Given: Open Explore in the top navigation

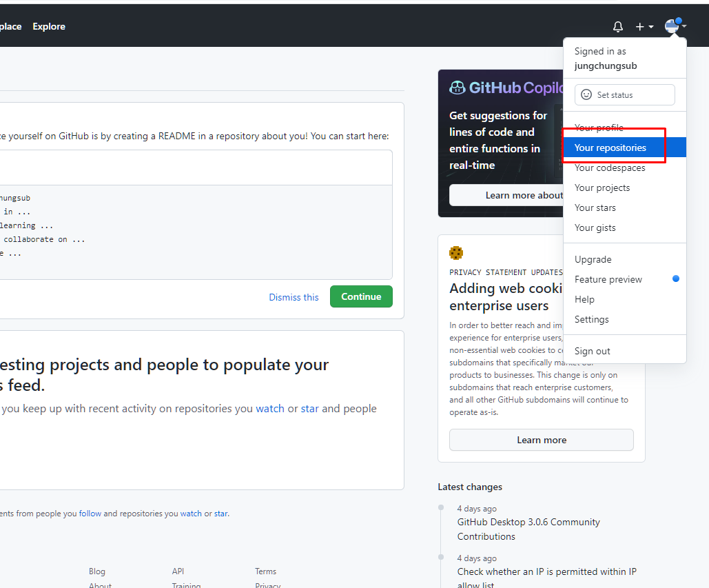Looking at the screenshot, I should tap(49, 27).
